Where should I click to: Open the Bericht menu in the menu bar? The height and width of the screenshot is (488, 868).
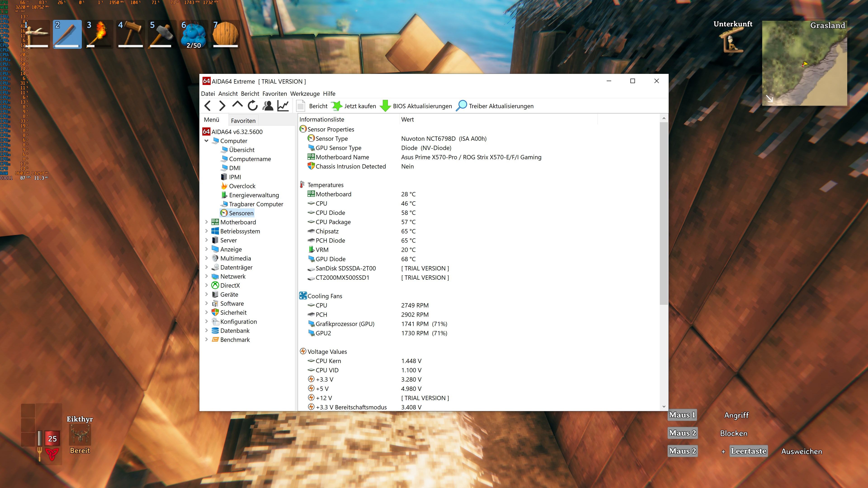click(x=250, y=94)
